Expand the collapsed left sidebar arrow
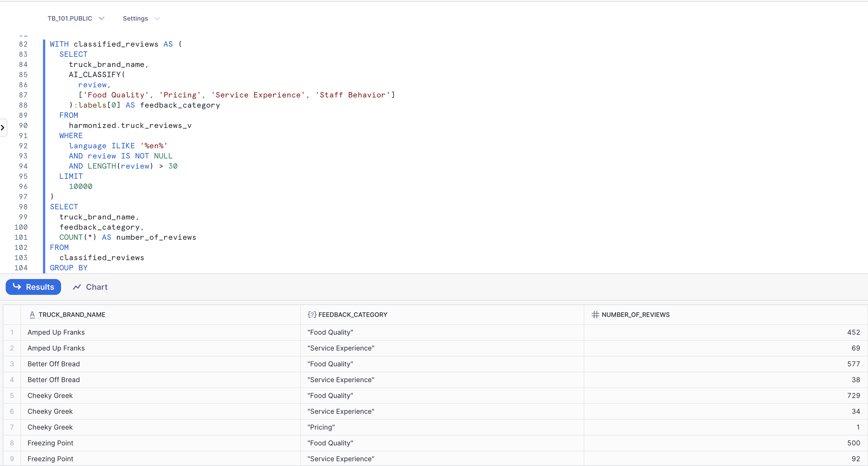Screen dimensions: 868x466 3,128
